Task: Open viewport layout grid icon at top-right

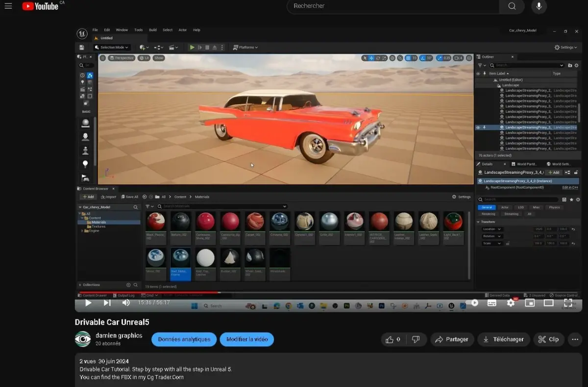Action: pyautogui.click(x=469, y=58)
